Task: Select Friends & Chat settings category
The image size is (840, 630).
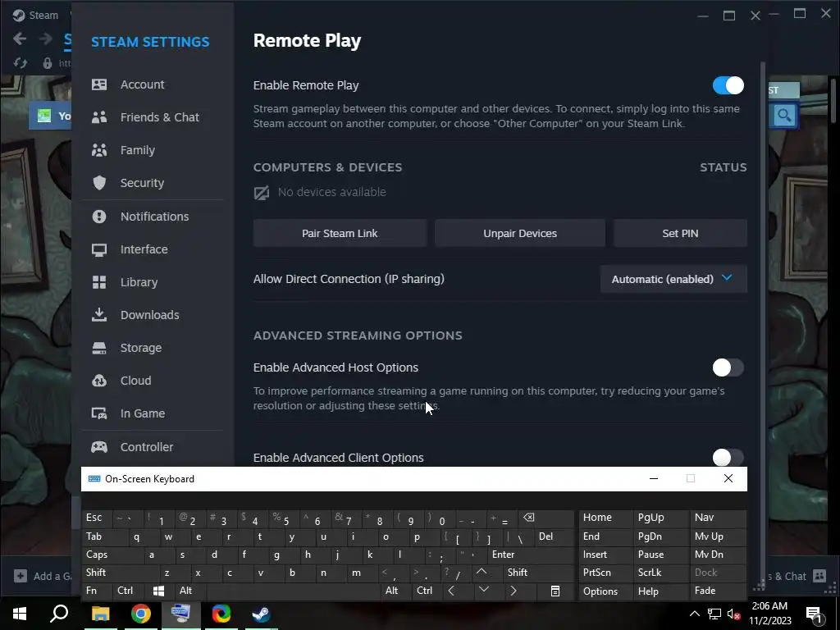Action: coord(159,117)
